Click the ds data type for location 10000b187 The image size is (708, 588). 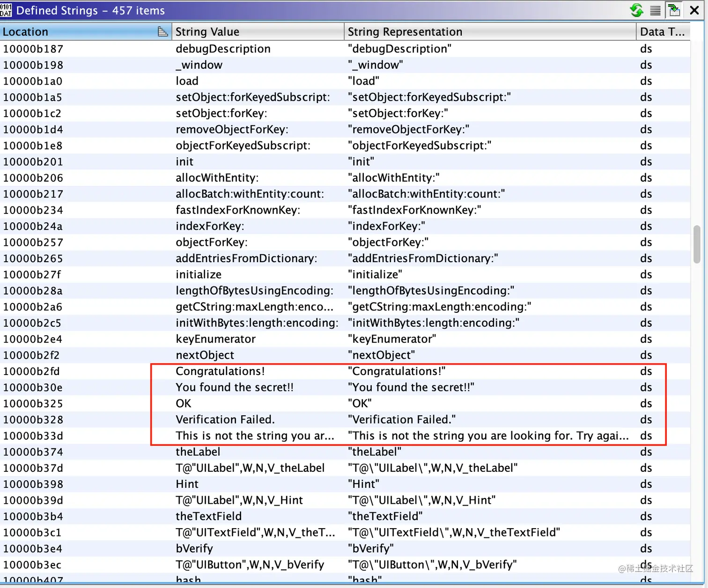pyautogui.click(x=646, y=49)
